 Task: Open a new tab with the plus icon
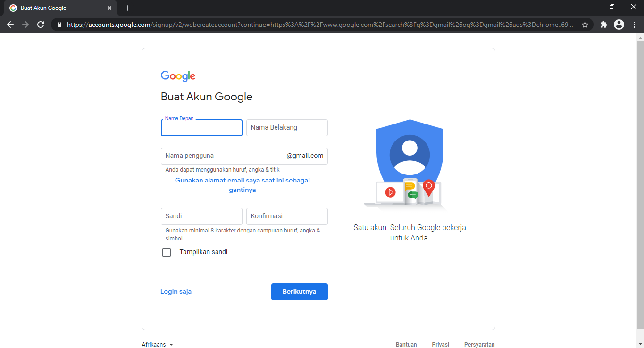click(127, 8)
